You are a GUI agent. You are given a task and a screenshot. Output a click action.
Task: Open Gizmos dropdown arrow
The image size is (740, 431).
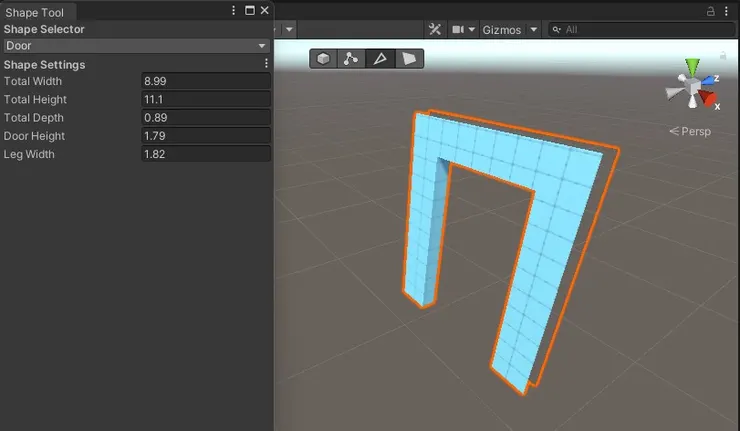coord(534,30)
